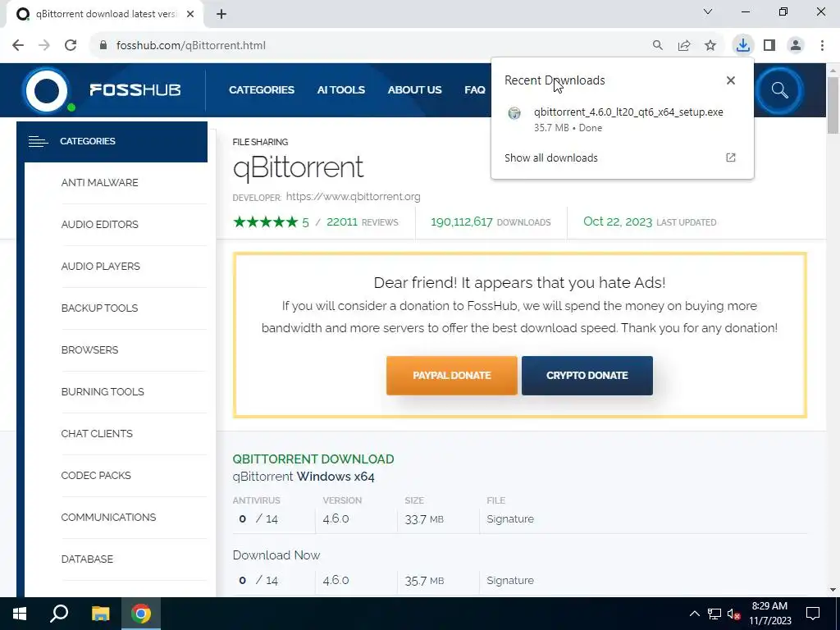Click the Chrome profile avatar icon
Screen dimensions: 840x630
(x=796, y=46)
